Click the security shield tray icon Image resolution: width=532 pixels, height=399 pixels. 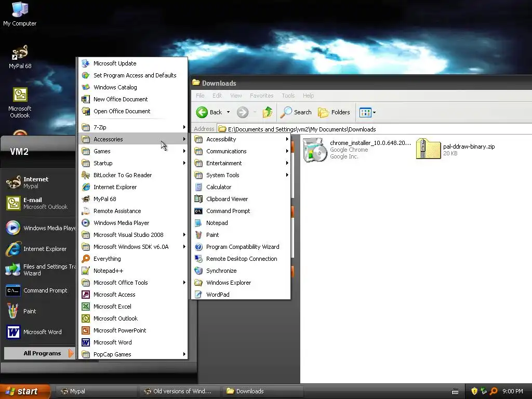[474, 391]
